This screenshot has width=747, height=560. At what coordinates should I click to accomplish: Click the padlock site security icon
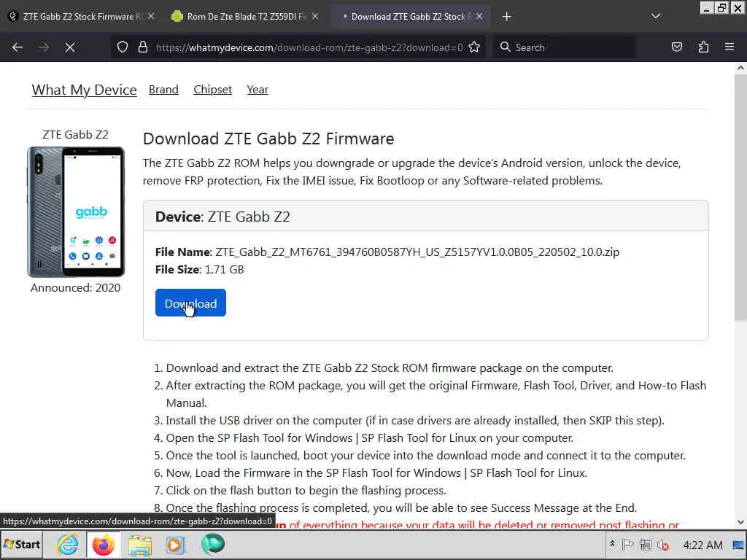[142, 47]
